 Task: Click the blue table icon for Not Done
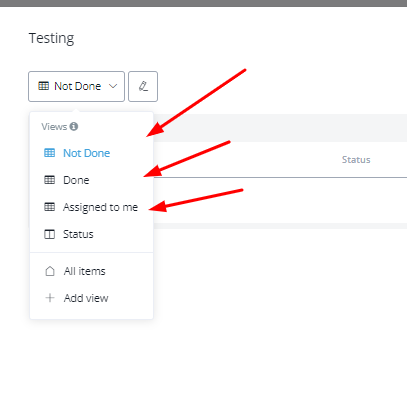pos(50,153)
